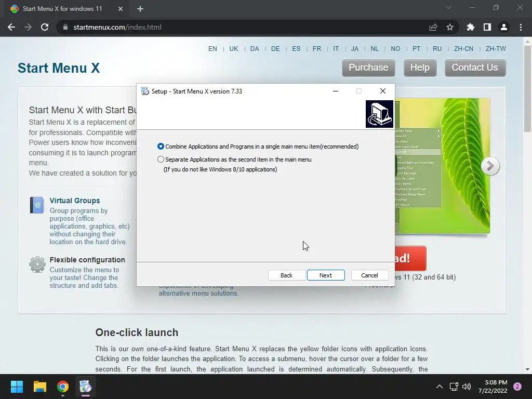The image size is (532, 399).
Task: Switch website language to PT
Action: point(416,48)
